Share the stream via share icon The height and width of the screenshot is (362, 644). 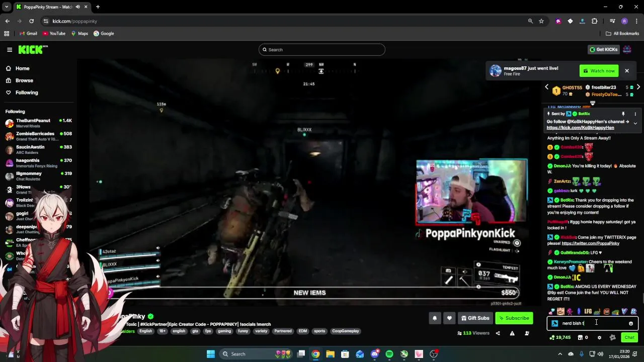498,333
